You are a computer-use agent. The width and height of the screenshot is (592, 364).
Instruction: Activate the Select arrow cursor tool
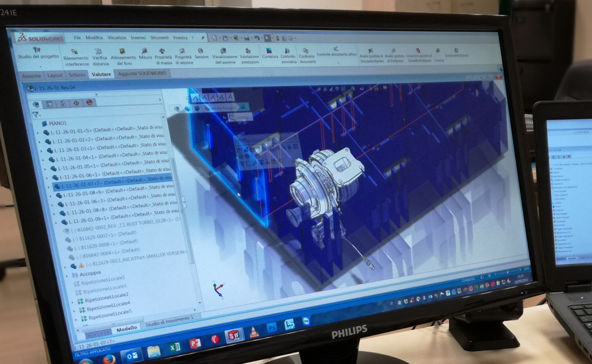pos(267,38)
